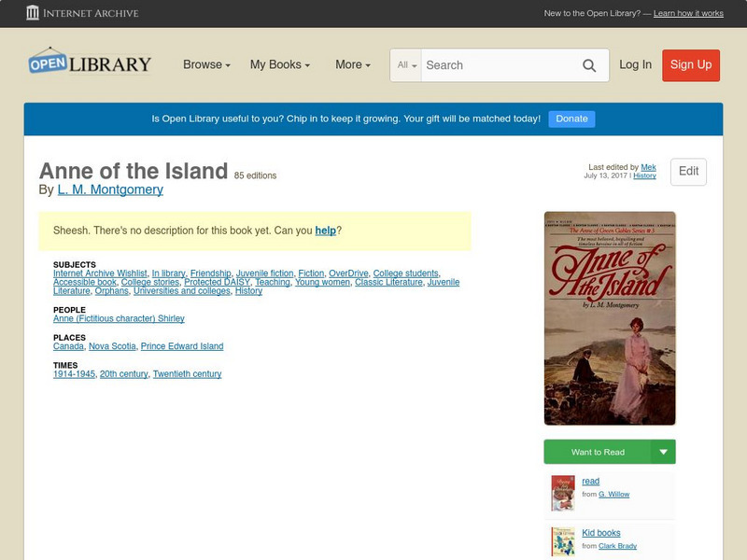Click the Kid books list thumbnail

point(563,542)
